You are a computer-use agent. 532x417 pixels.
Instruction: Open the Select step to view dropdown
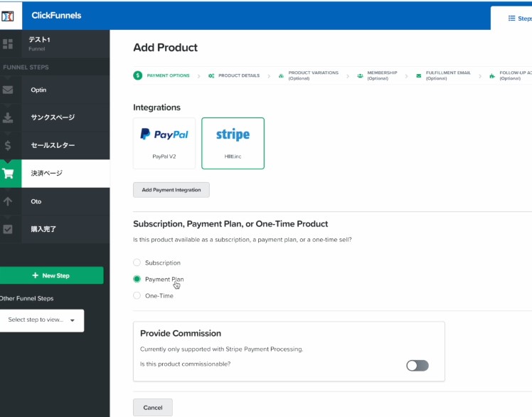click(42, 320)
